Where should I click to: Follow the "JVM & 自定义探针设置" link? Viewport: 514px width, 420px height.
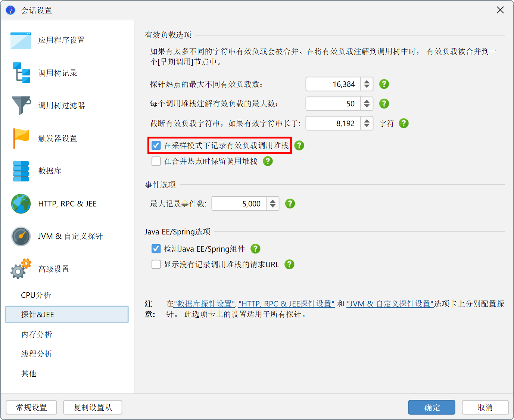tap(390, 304)
